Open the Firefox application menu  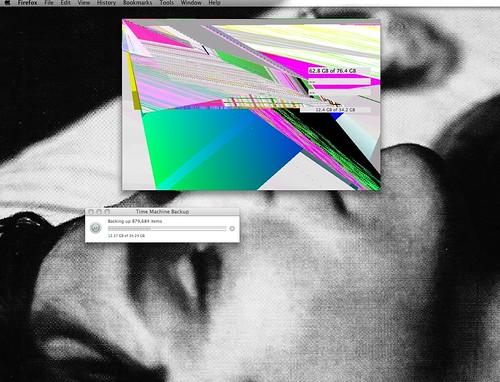click(28, 2)
